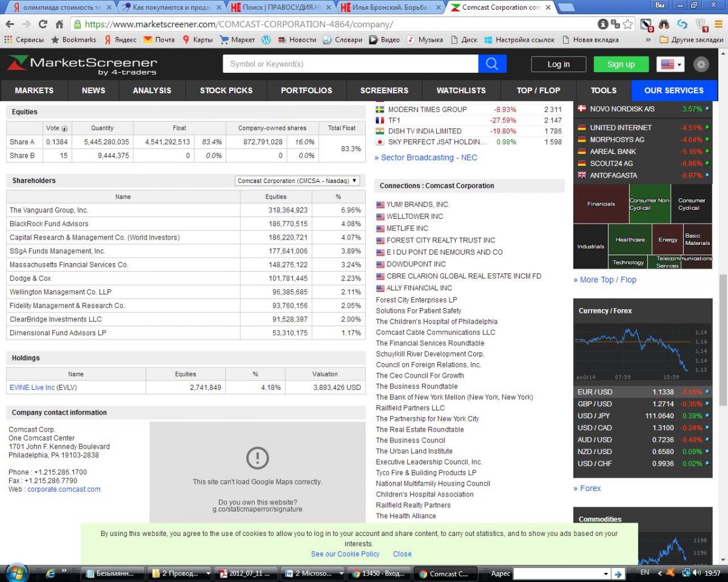This screenshot has height=582, width=728.
Task: Open the Chrome main menu icon
Action: coord(719,24)
